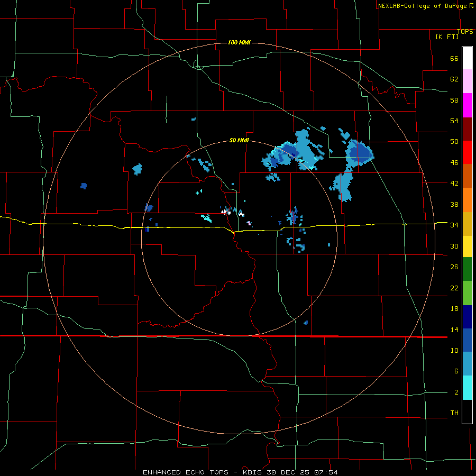The width and height of the screenshot is (476, 476).
Task: Click the light blue swatch near 6
Action: 467,364
